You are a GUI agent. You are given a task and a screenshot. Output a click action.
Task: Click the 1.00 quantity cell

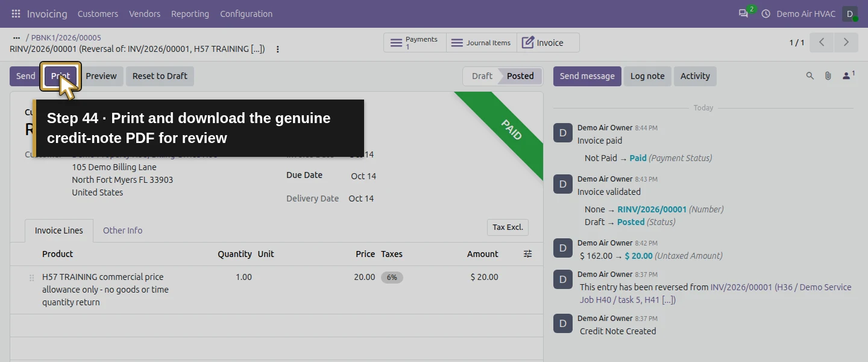pos(244,277)
